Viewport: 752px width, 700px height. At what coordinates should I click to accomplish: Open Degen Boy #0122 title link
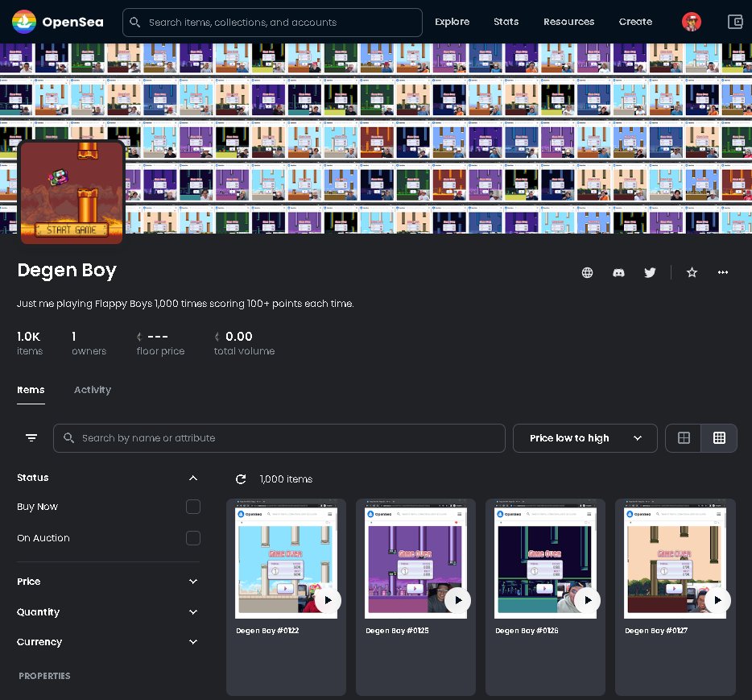tap(267, 631)
